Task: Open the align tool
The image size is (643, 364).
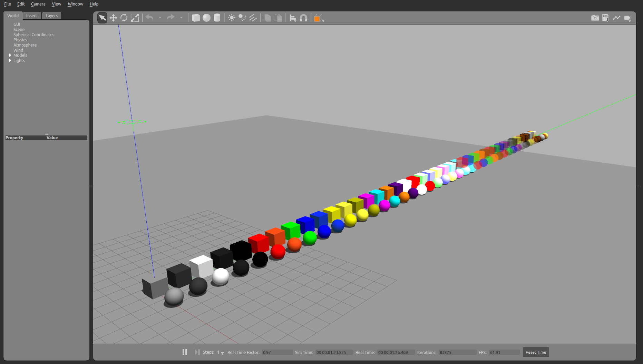Action: coord(293,18)
